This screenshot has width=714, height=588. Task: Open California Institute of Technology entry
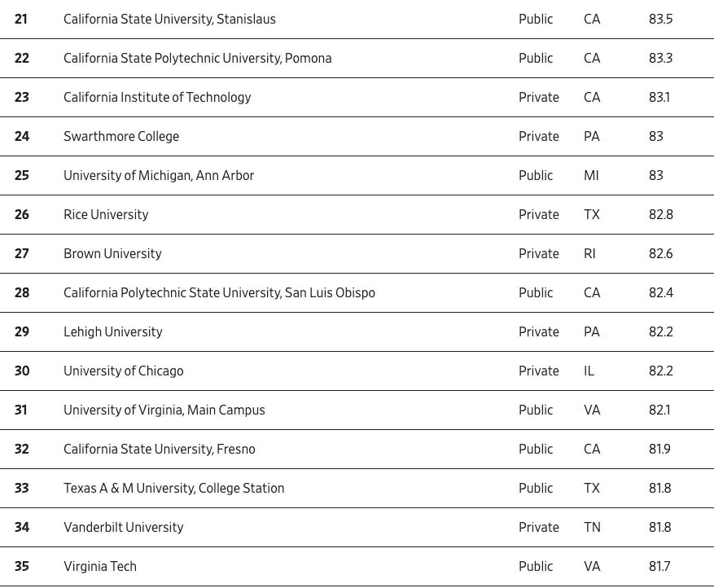[x=157, y=98]
